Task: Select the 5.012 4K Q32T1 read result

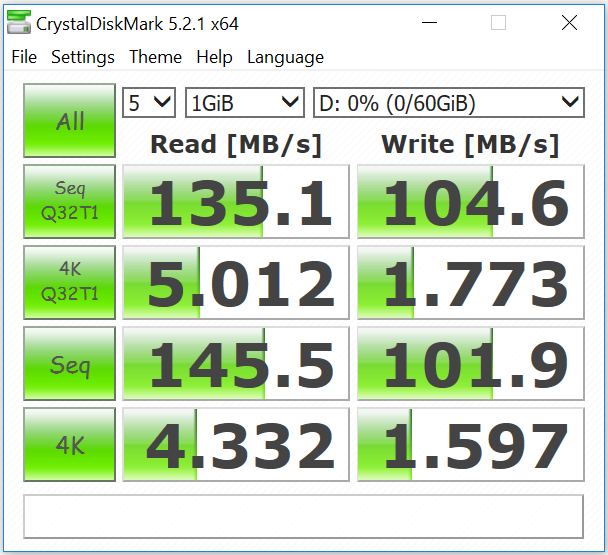Action: point(235,284)
